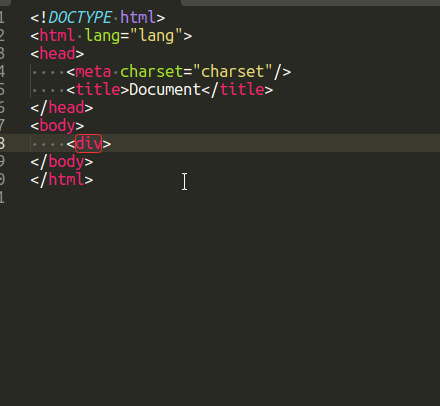Image resolution: width=440 pixels, height=406 pixels.
Task: Click the opening html tag name on line 2
Action: [x=57, y=36]
